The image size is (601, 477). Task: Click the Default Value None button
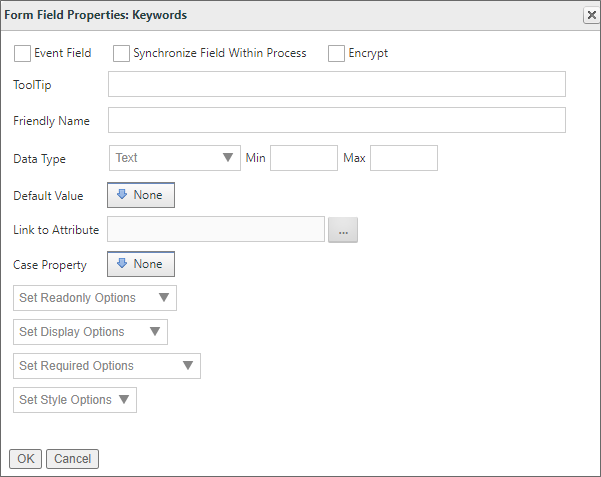click(x=141, y=195)
